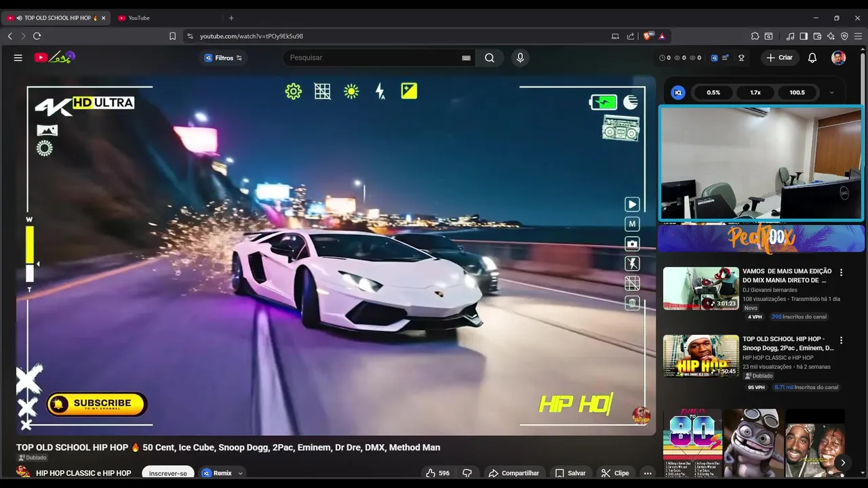This screenshot has height=488, width=868.
Task: Save video with Salvar button
Action: pyautogui.click(x=570, y=473)
